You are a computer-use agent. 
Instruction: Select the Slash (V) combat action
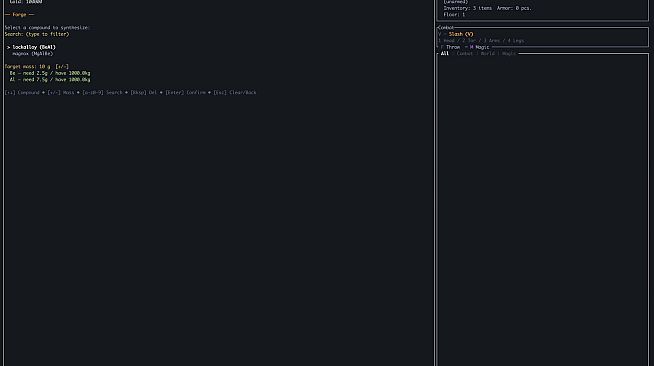click(461, 34)
